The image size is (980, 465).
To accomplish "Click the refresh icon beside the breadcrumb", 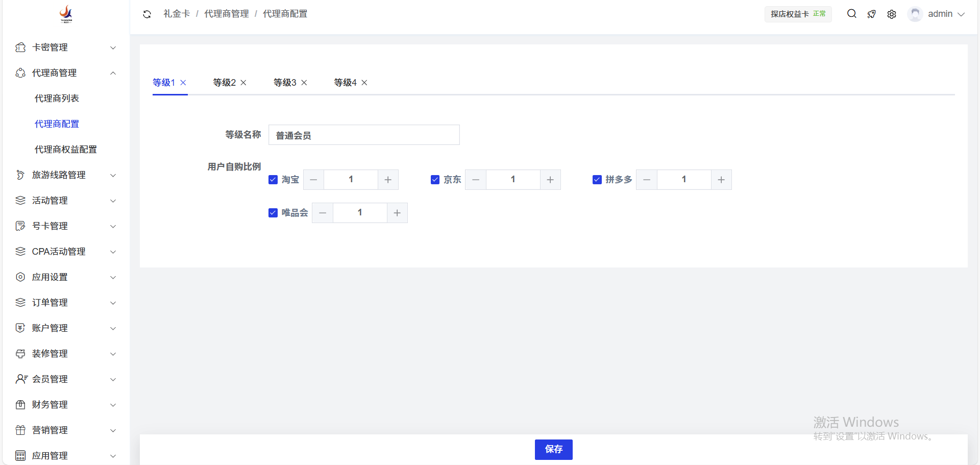I will [147, 14].
